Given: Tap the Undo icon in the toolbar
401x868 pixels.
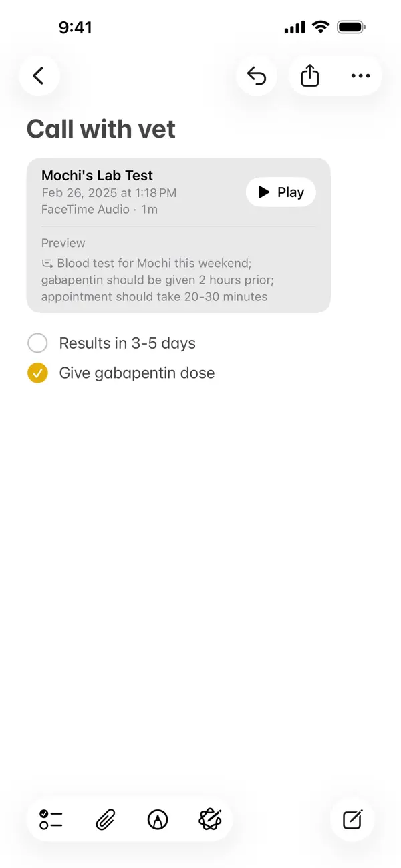Looking at the screenshot, I should (x=257, y=75).
